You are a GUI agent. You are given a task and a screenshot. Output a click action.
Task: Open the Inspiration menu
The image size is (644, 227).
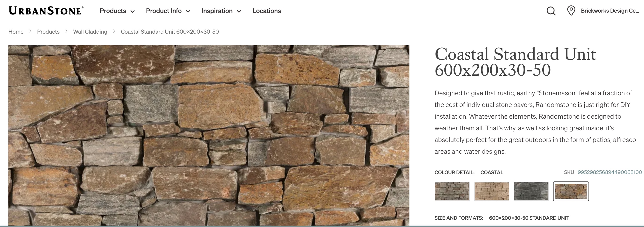217,11
